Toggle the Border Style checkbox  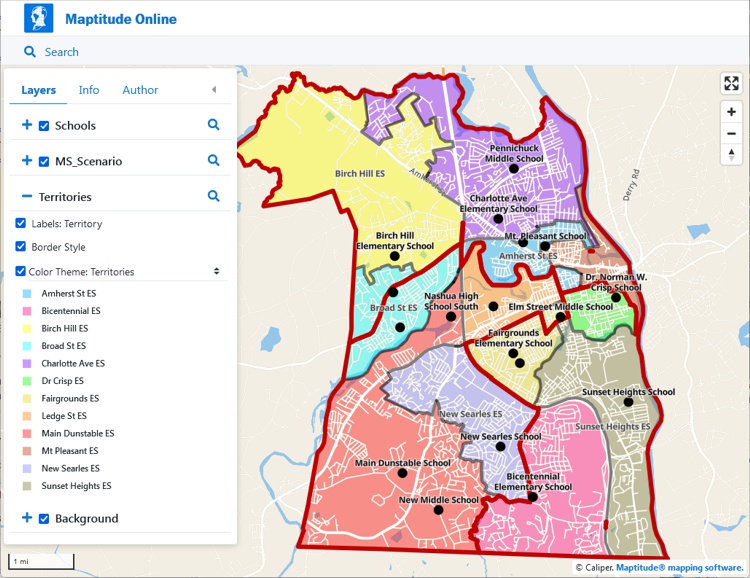click(x=21, y=247)
